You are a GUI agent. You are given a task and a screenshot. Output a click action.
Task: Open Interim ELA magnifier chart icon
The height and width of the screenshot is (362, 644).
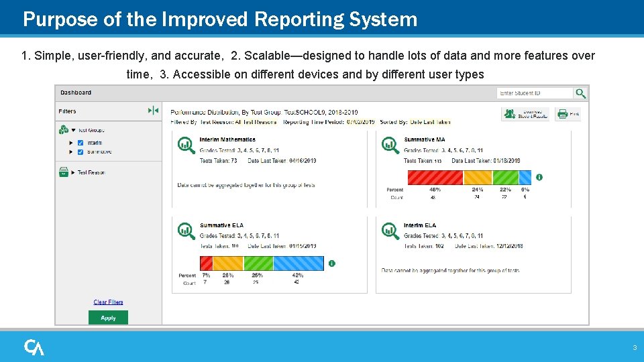(390, 231)
